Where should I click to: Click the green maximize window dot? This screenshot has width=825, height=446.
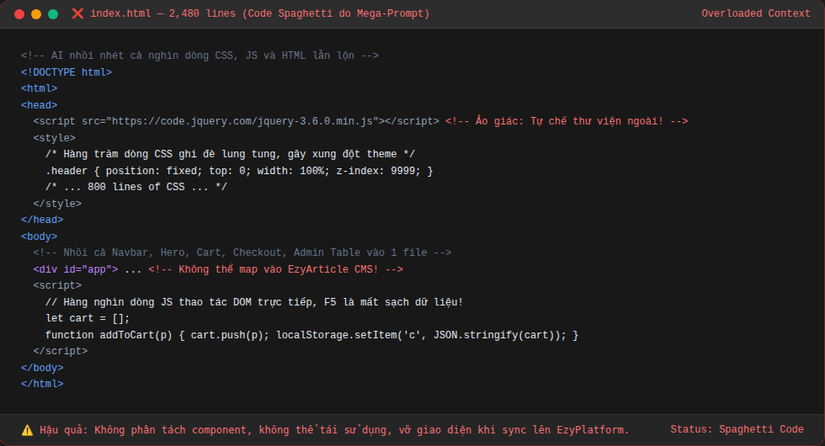pyautogui.click(x=53, y=14)
